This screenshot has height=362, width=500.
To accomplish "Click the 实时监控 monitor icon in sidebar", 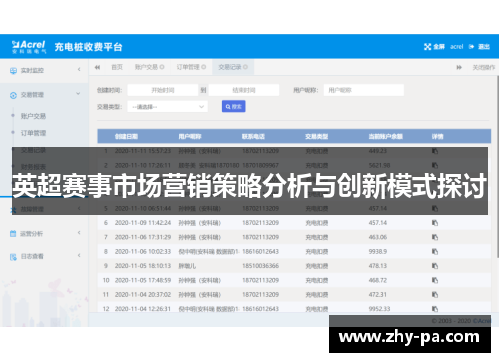I will 13,71.
